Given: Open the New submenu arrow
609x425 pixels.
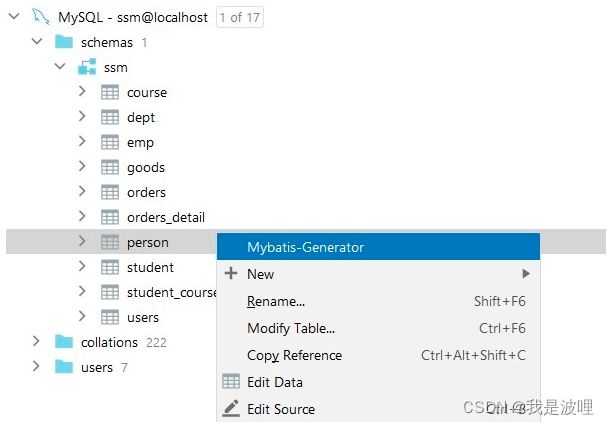Looking at the screenshot, I should (x=526, y=273).
